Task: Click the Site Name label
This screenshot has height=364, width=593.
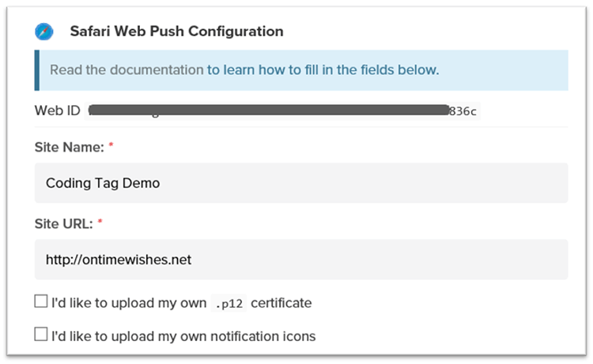Action: (70, 147)
